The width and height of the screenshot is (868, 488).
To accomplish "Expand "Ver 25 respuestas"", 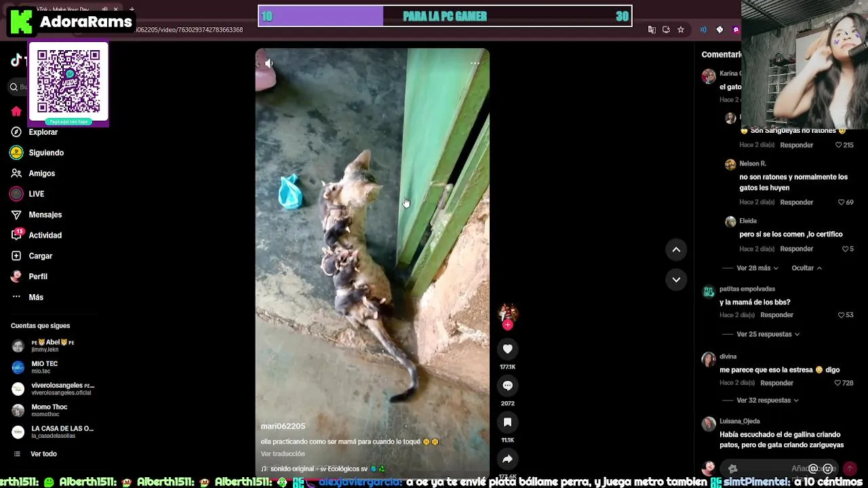I will click(768, 334).
